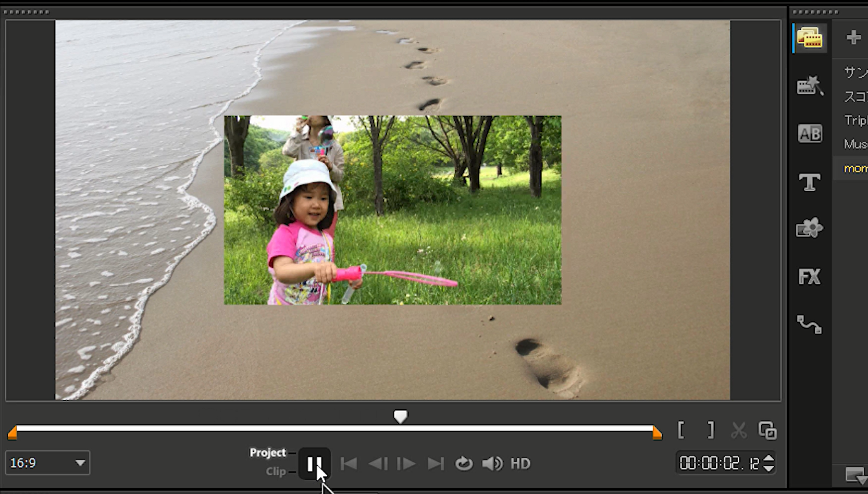Click the Mark-out right bracket
This screenshot has height=494, width=868.
pyautogui.click(x=710, y=430)
